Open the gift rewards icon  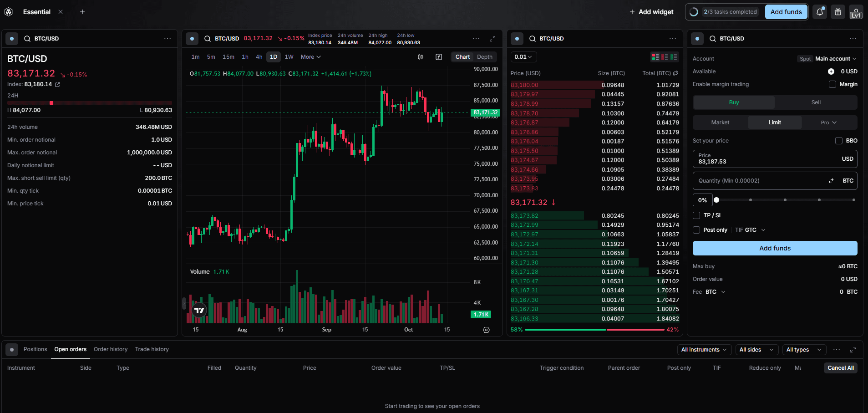tap(838, 12)
